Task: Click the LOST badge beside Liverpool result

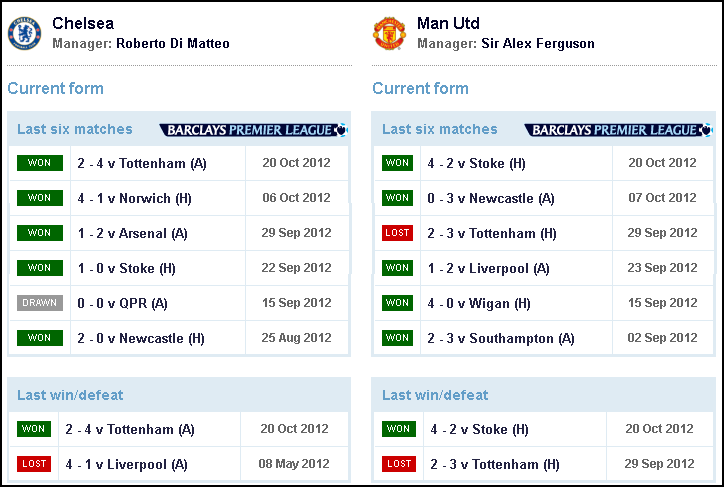Action: tap(34, 464)
